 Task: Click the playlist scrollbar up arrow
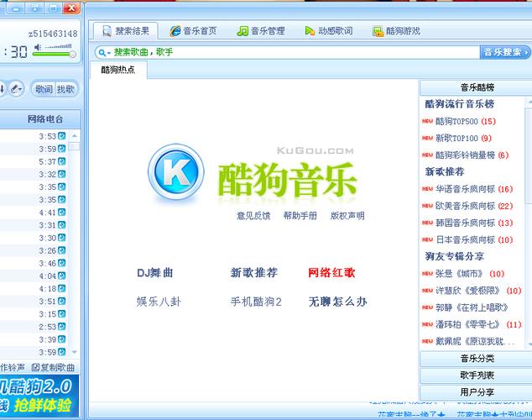75,136
